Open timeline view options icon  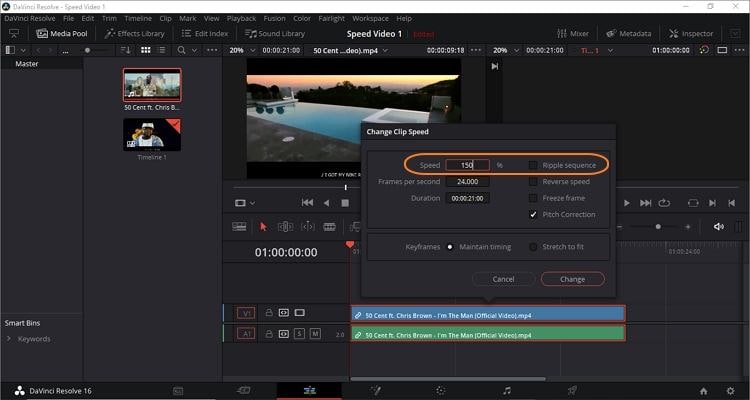coord(239,227)
